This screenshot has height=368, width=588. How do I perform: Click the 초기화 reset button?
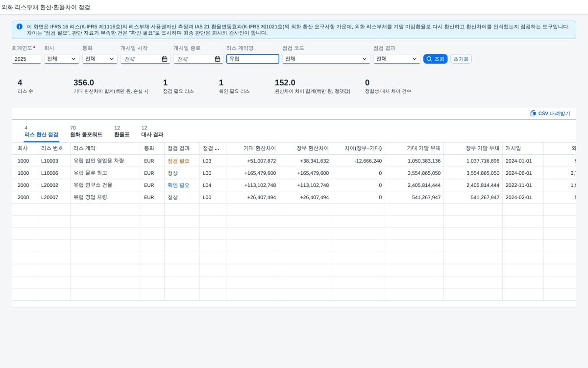[x=461, y=59]
